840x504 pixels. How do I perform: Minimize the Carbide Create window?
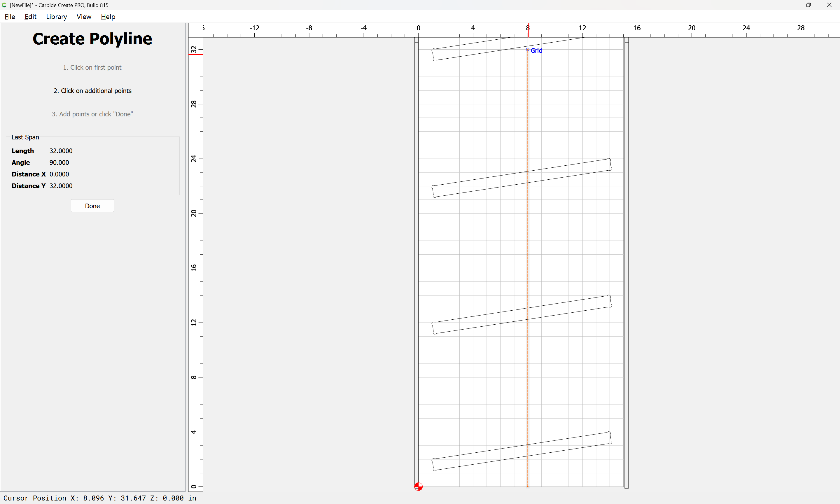tap(788, 5)
